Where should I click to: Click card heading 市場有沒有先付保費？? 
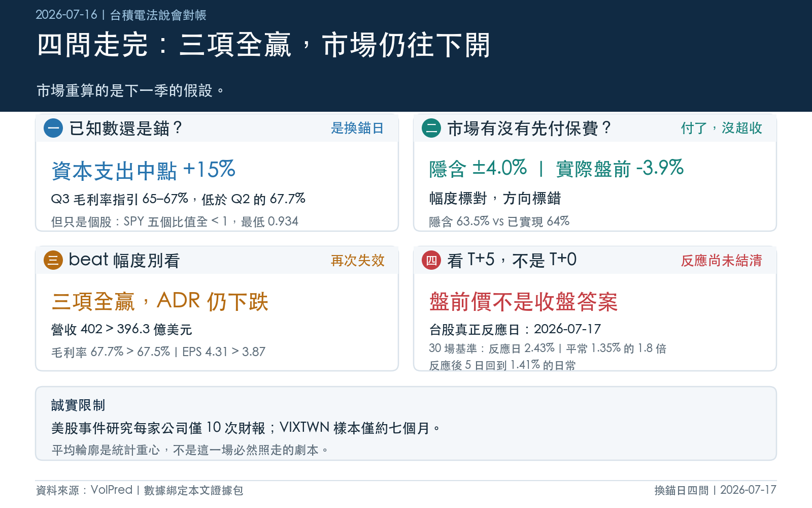529,128
